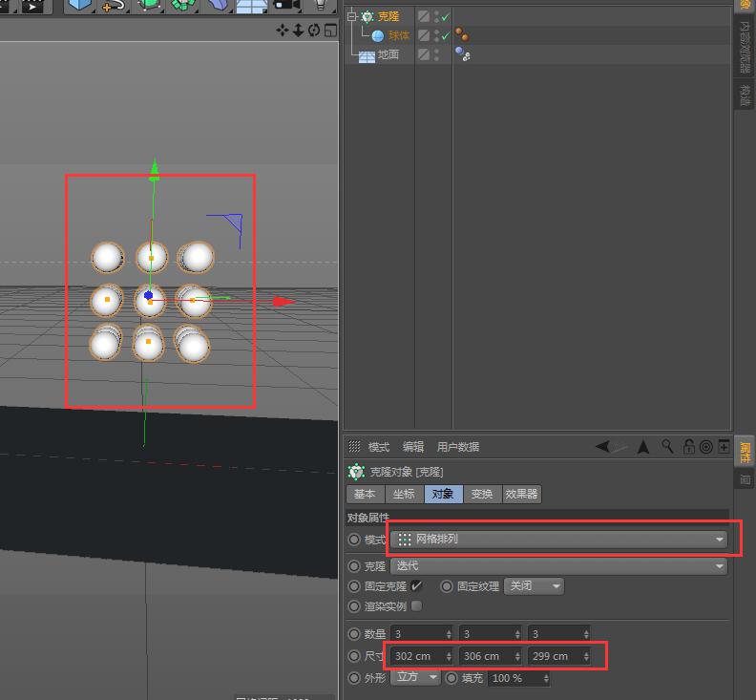Expand the 固定纹理 dropdown set to 关闭
The width and height of the screenshot is (756, 700).
534,586
